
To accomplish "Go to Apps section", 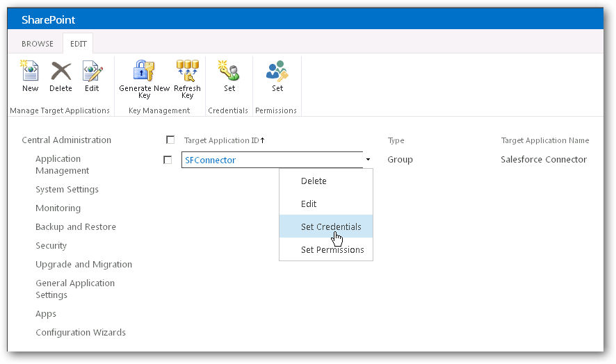I will (x=46, y=314).
